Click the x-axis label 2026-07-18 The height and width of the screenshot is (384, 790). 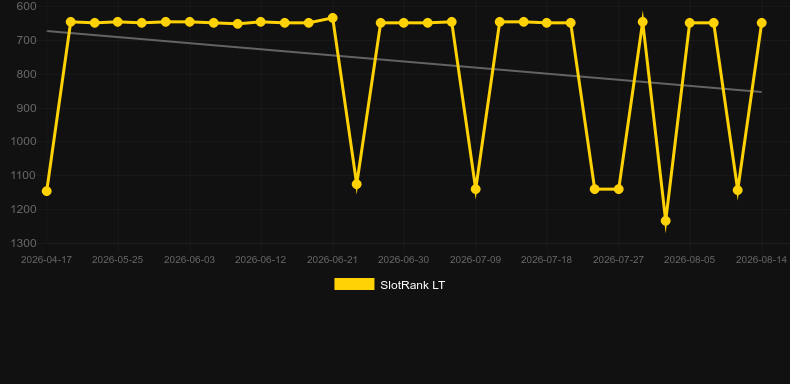[546, 260]
